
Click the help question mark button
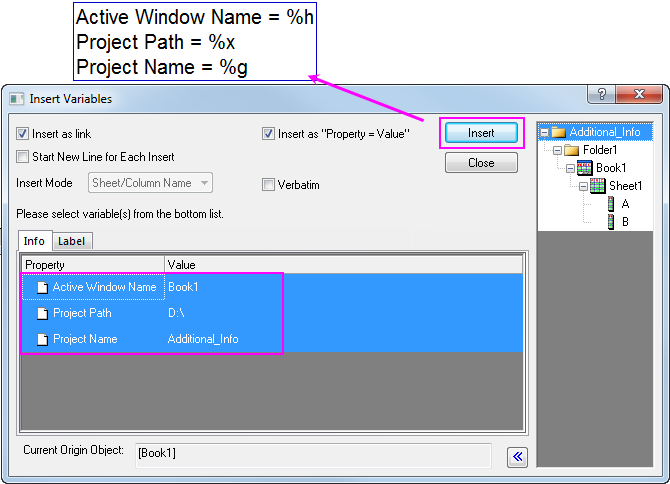pyautogui.click(x=602, y=94)
